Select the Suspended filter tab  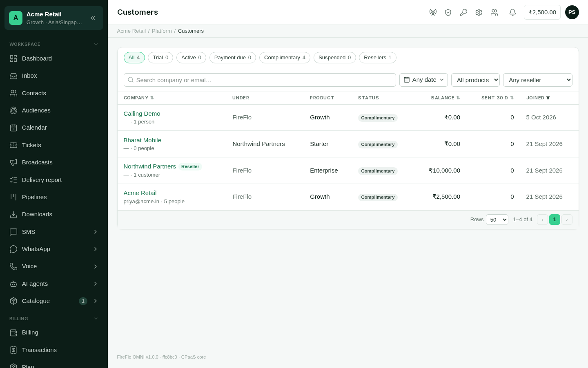tap(335, 58)
